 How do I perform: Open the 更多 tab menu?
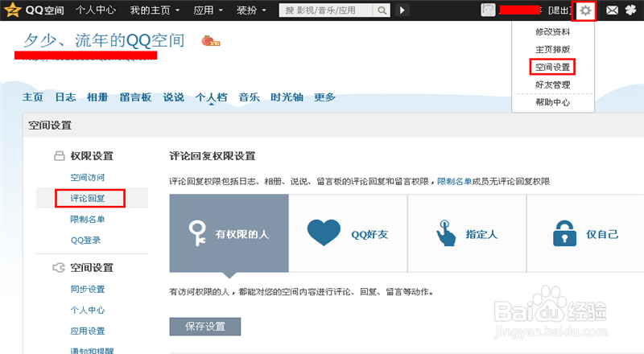click(324, 97)
